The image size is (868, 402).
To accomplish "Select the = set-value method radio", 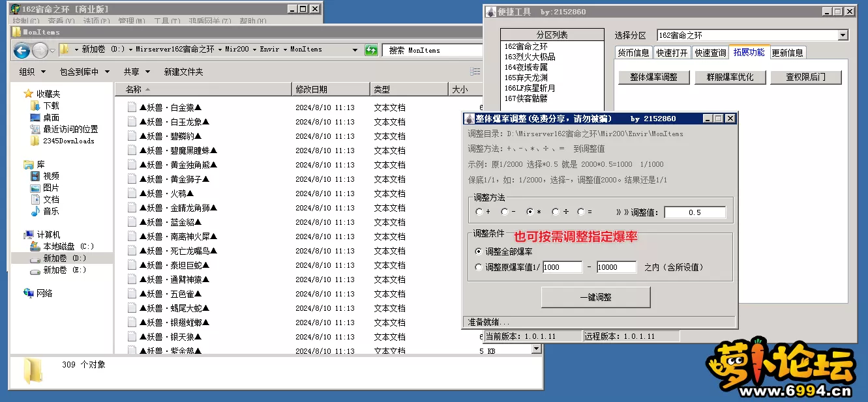I will pyautogui.click(x=580, y=212).
